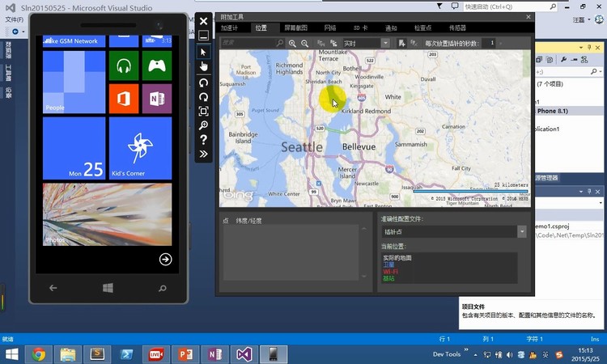
Task: Open the Solution Explorer window position dropdown arrow
Action: [581, 48]
